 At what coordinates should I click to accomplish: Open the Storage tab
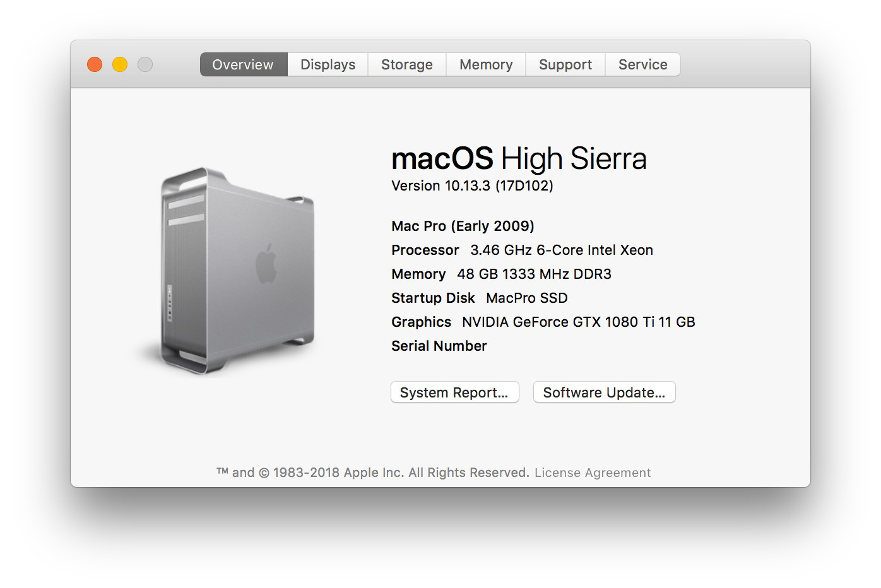pyautogui.click(x=407, y=64)
